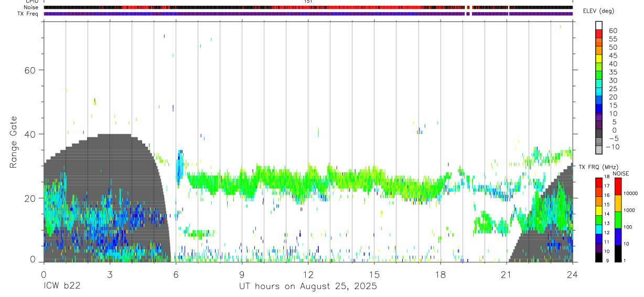The image size is (644, 297).
Task: Click the x-axis tick label '3'
Action: (110, 274)
